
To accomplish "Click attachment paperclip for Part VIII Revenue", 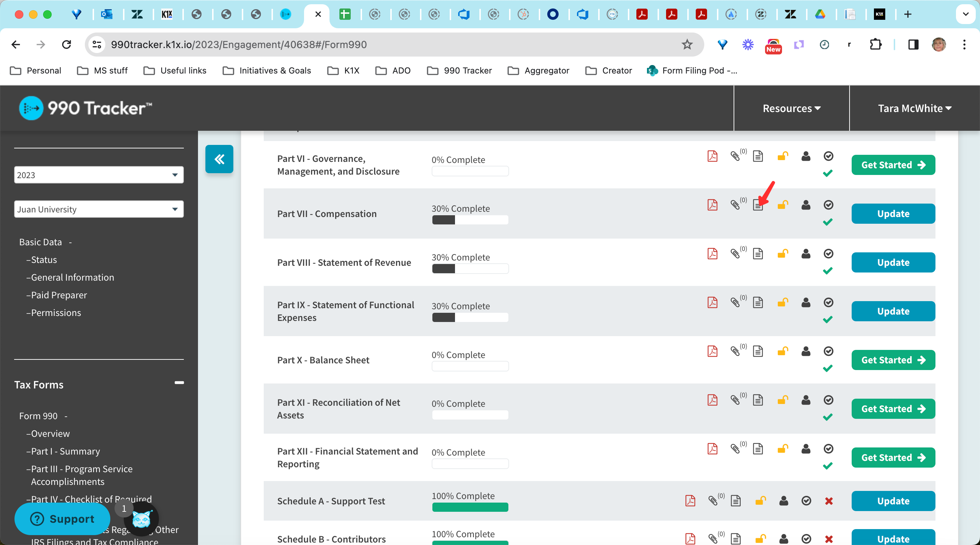I will tap(735, 254).
